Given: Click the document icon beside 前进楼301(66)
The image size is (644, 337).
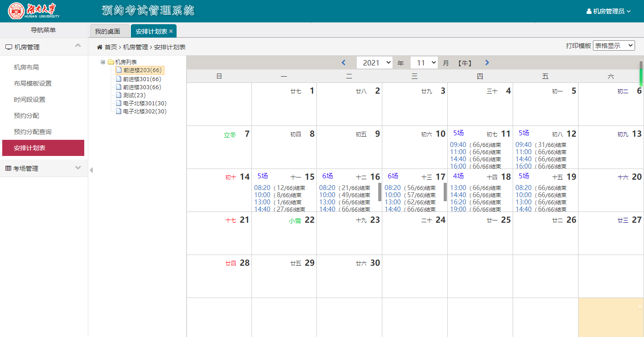Looking at the screenshot, I should click(x=119, y=79).
